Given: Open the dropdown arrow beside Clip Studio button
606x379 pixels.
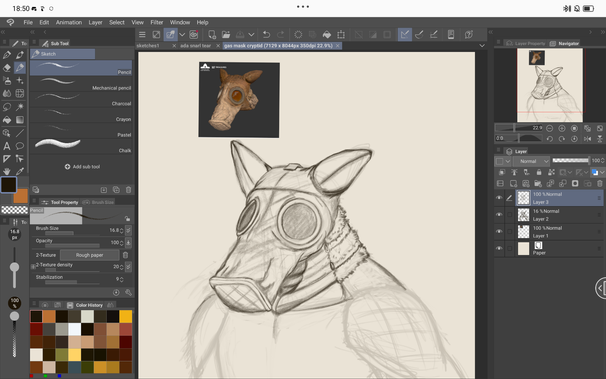Looking at the screenshot, I should coord(182,35).
